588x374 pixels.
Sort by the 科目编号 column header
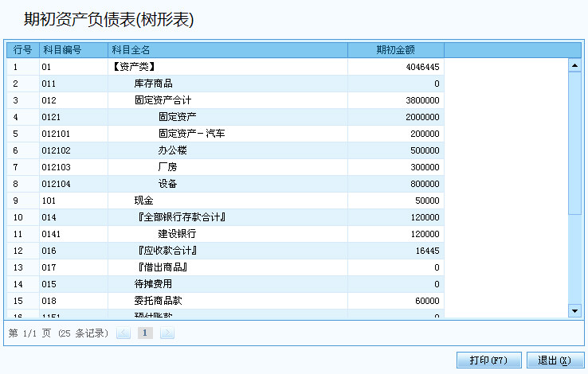[73, 50]
